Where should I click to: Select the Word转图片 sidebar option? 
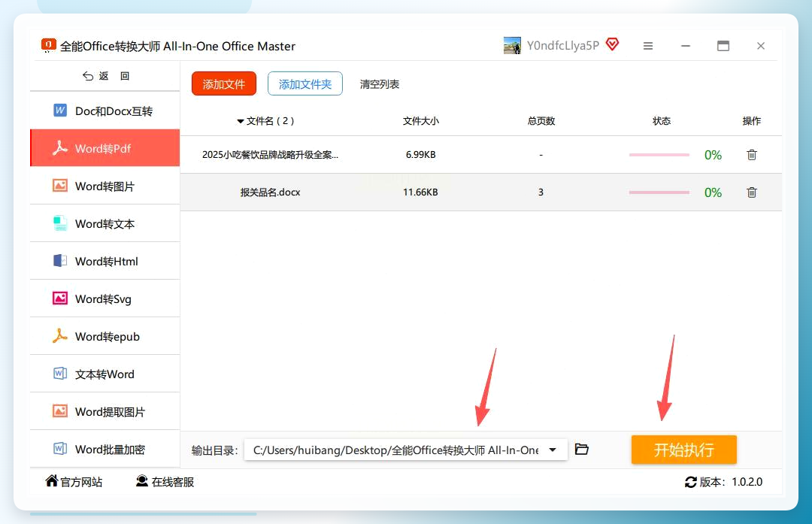[105, 186]
